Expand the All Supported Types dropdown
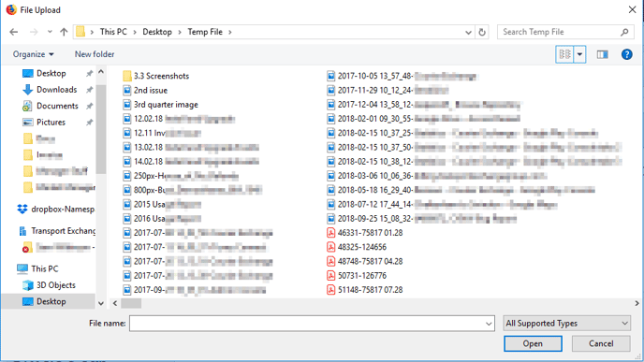644x362 pixels. [567, 324]
